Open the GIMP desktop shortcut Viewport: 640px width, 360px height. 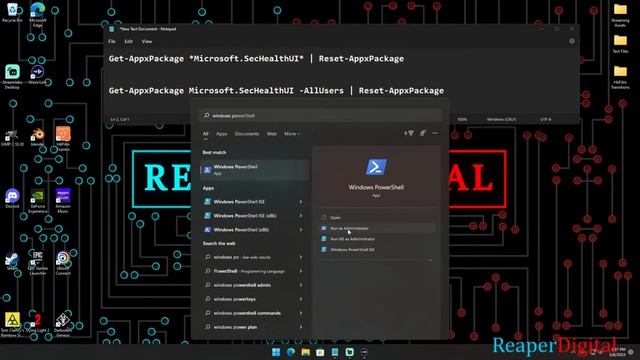tap(12, 137)
